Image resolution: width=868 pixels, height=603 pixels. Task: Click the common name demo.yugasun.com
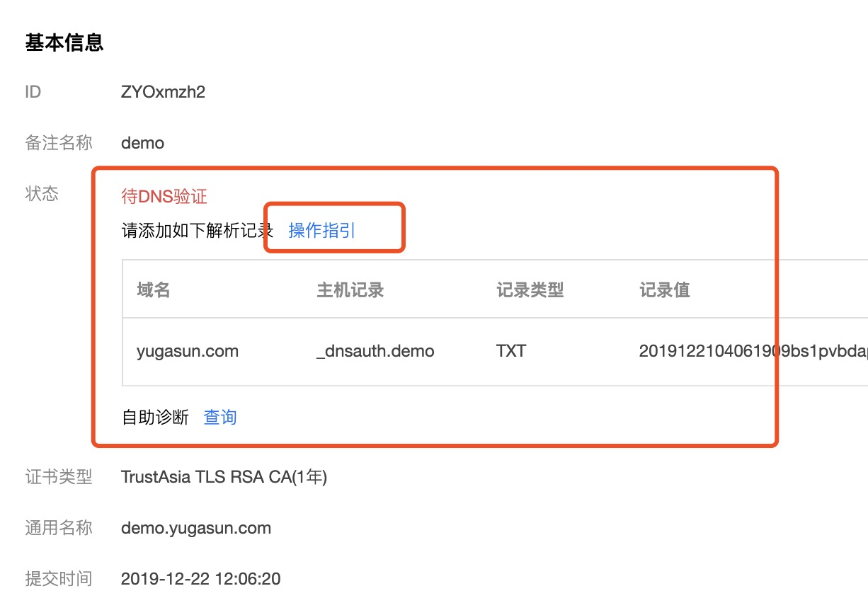(196, 528)
